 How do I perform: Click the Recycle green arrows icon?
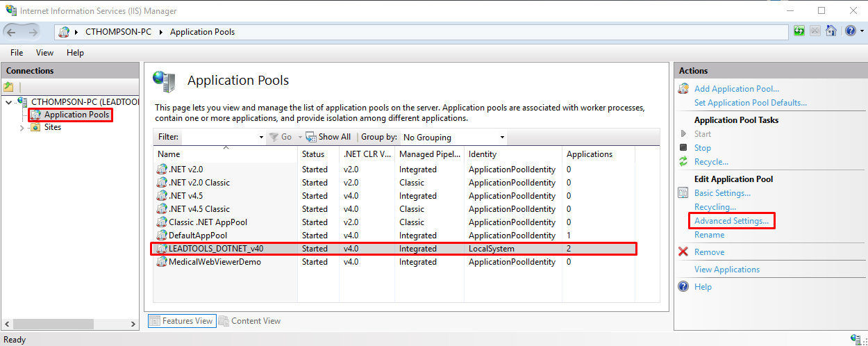point(683,162)
